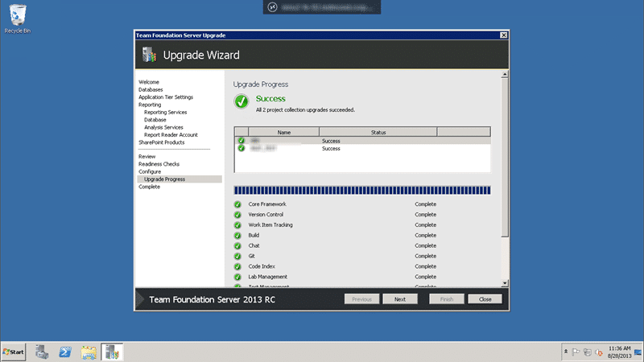Image resolution: width=644 pixels, height=362 pixels.
Task: Select Complete in the wizard navigation
Action: tap(150, 187)
